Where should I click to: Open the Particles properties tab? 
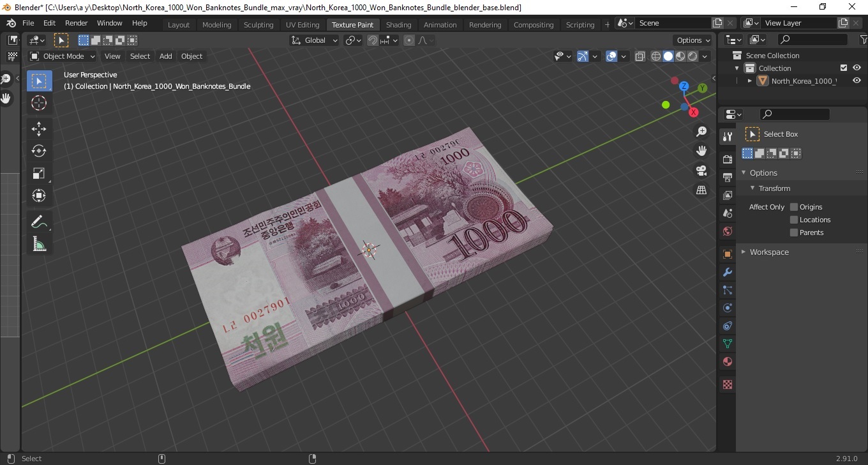(727, 290)
